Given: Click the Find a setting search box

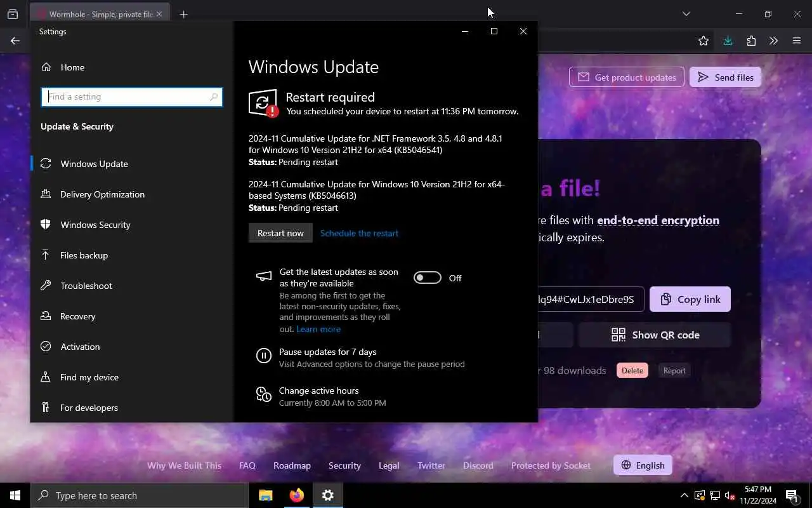Looking at the screenshot, I should click(132, 97).
